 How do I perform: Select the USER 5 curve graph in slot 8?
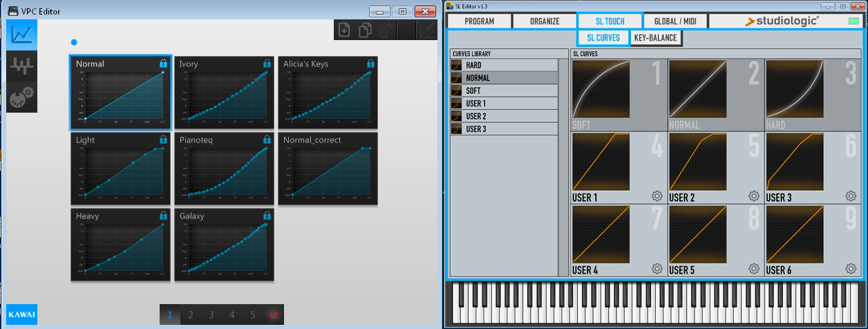(698, 235)
